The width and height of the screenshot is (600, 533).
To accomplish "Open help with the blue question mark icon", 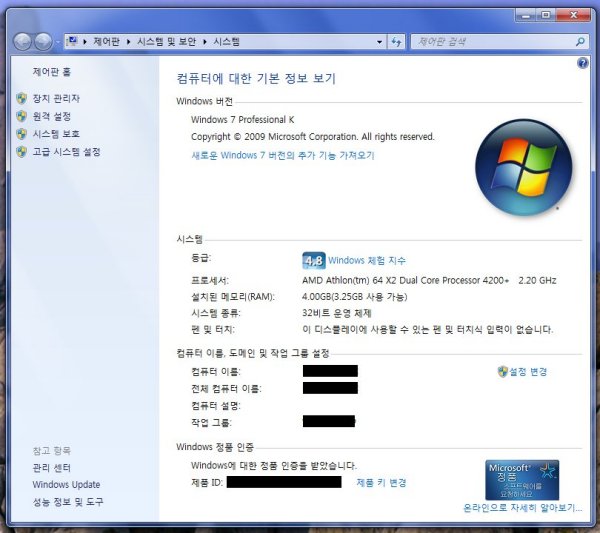I will tap(582, 63).
